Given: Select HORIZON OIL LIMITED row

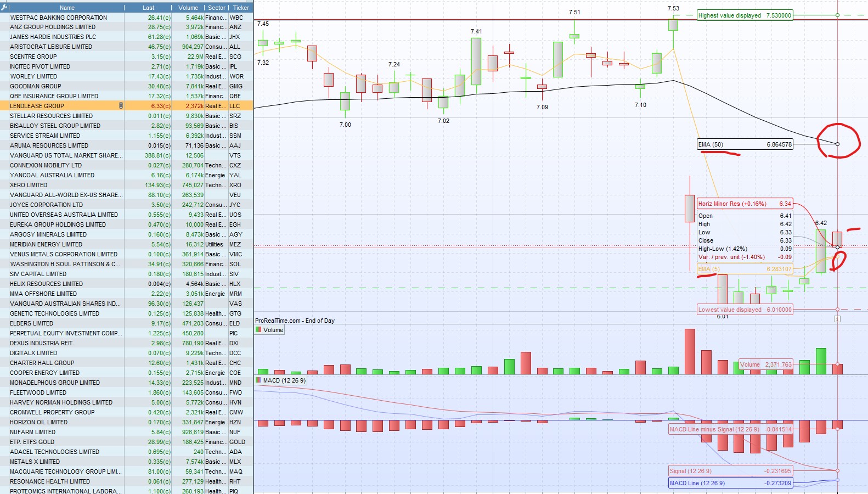Looking at the screenshot, I should 126,422.
